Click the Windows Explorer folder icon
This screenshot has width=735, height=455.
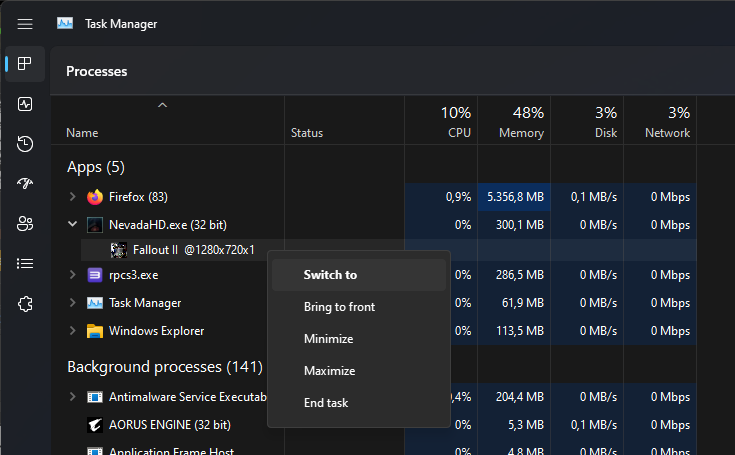[95, 331]
